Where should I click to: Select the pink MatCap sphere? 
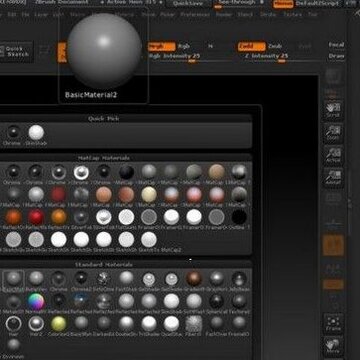[x=194, y=194]
